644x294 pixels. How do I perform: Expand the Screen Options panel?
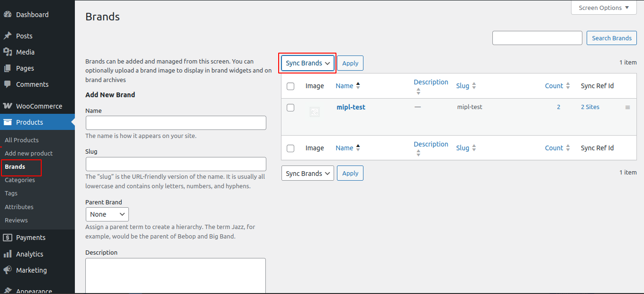603,8
